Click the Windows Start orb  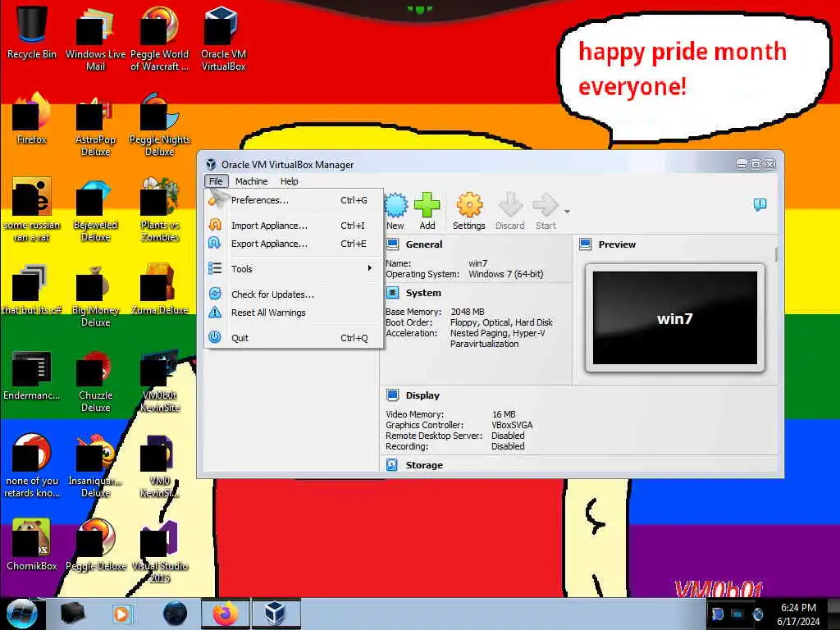point(21,614)
